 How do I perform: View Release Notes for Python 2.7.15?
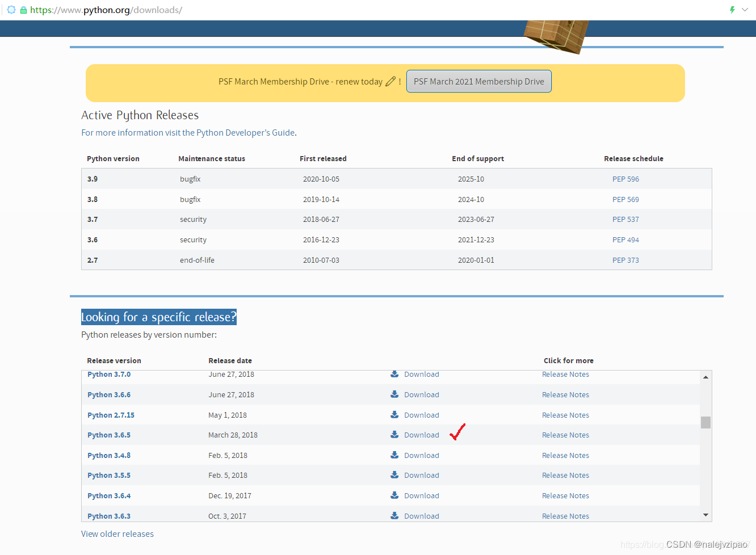click(565, 415)
